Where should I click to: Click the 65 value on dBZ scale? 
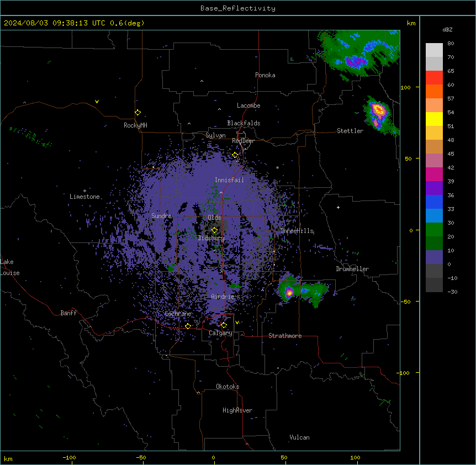tap(451, 71)
